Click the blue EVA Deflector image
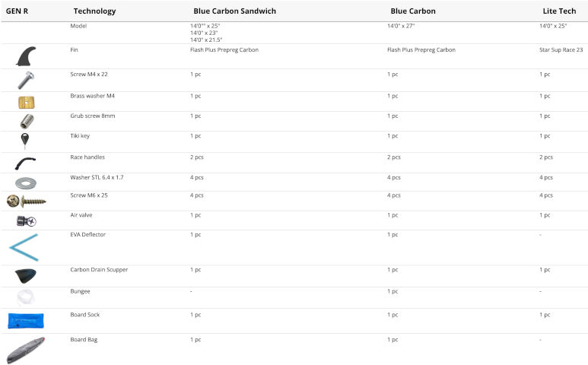588x365 pixels. point(24,247)
